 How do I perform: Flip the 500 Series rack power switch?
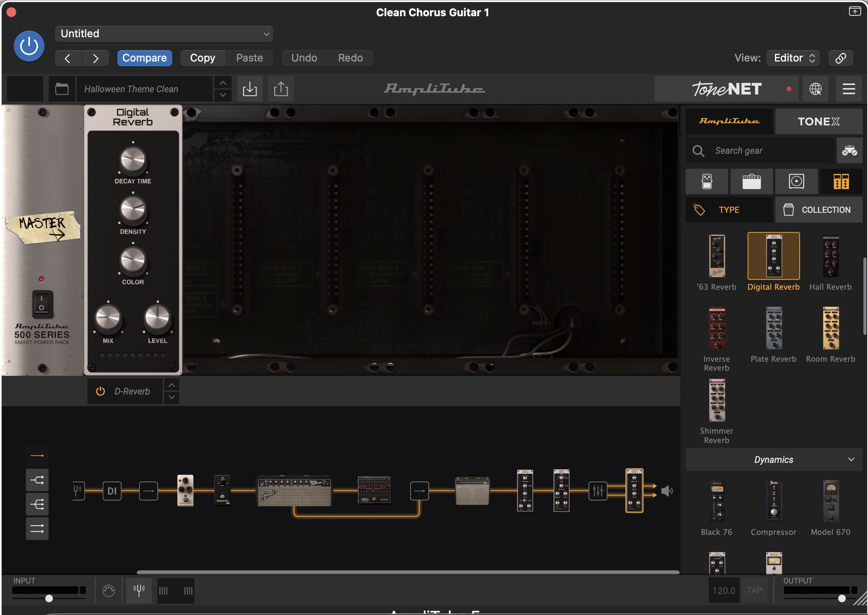[x=42, y=303]
